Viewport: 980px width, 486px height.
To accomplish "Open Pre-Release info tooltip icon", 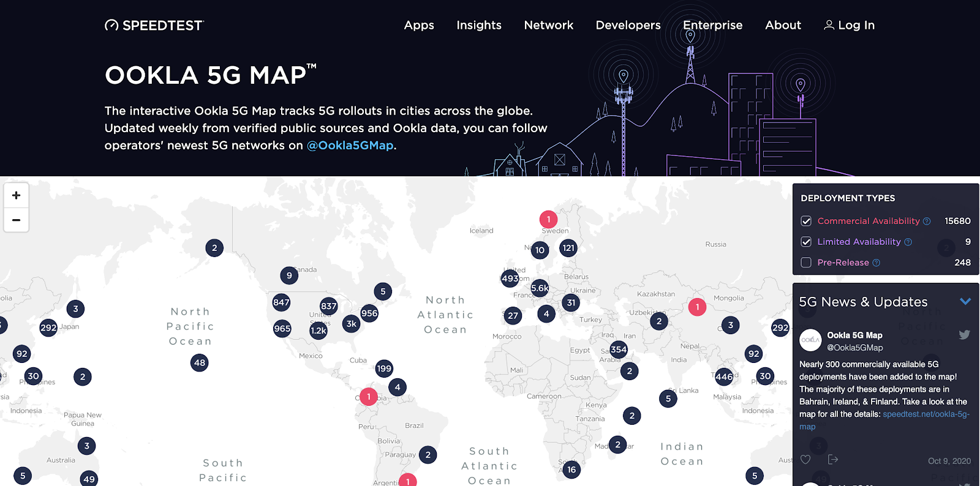I will (x=876, y=263).
